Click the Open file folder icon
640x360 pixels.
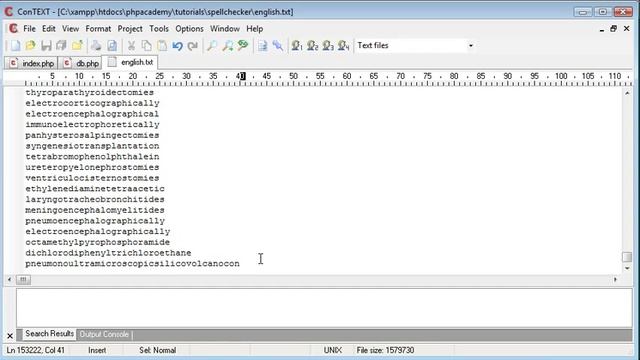coord(31,45)
